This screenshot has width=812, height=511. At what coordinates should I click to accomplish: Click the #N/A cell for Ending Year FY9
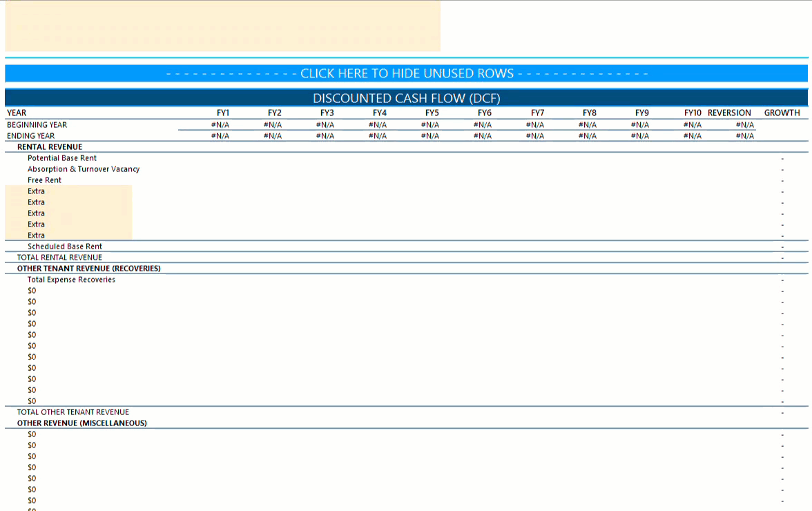click(x=640, y=135)
